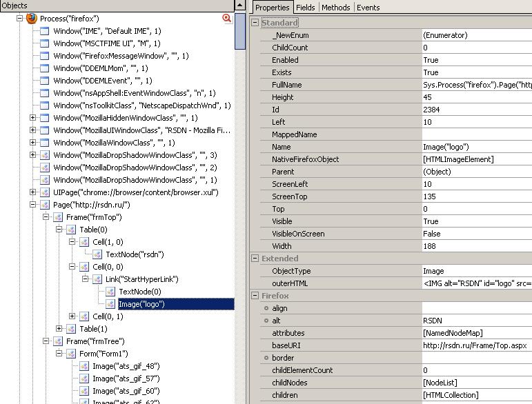Image resolution: width=532 pixels, height=404 pixels.
Task: Switch to the Fields tab
Action: pyautogui.click(x=305, y=8)
